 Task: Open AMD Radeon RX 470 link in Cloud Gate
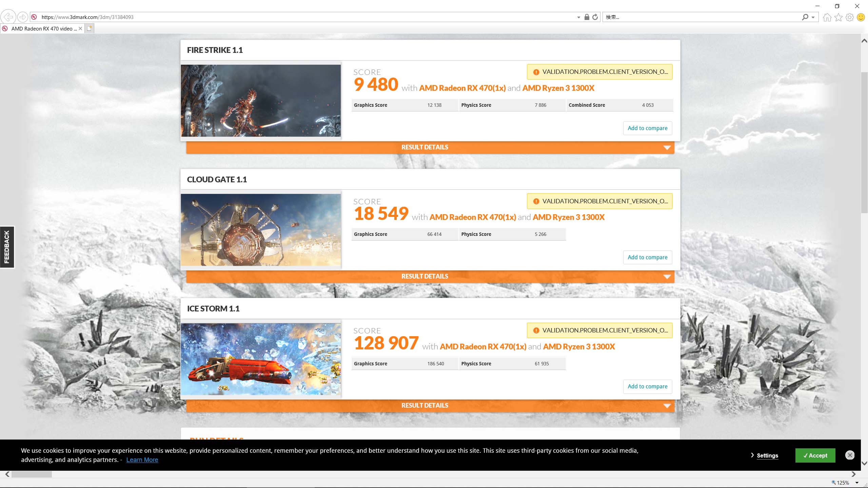473,217
